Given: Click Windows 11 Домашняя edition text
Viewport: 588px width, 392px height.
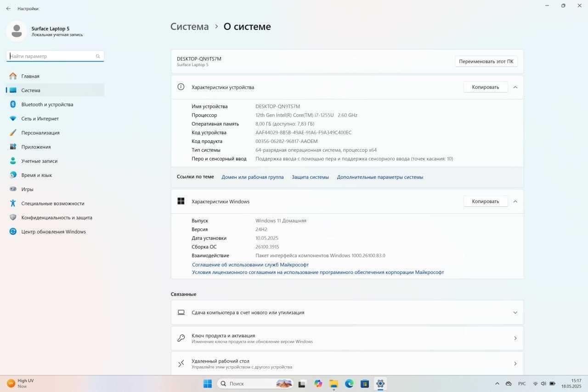Looking at the screenshot, I should [281, 221].
